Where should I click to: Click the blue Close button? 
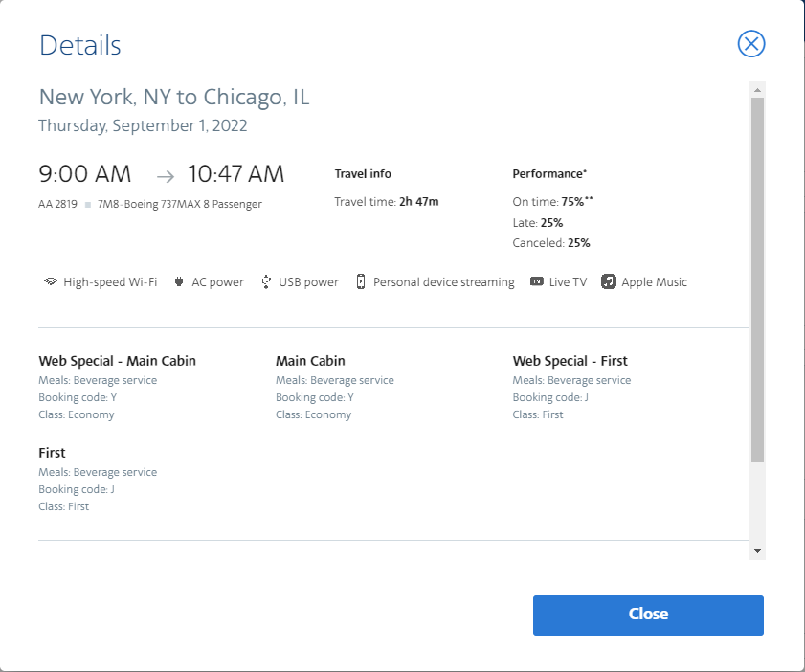pos(648,615)
